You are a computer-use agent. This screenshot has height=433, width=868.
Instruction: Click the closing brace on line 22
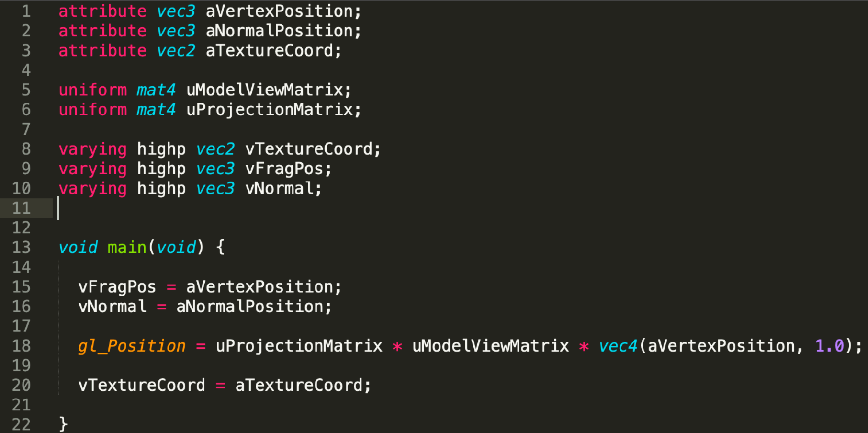click(x=63, y=424)
